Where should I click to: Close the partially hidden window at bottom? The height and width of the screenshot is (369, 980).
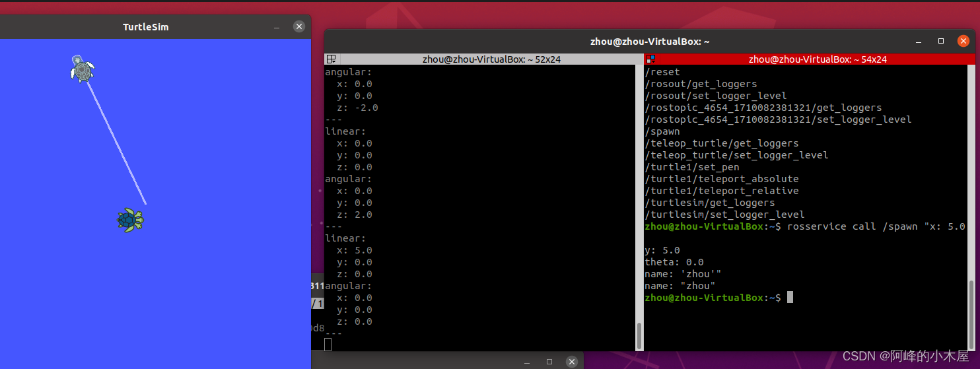[x=573, y=361]
